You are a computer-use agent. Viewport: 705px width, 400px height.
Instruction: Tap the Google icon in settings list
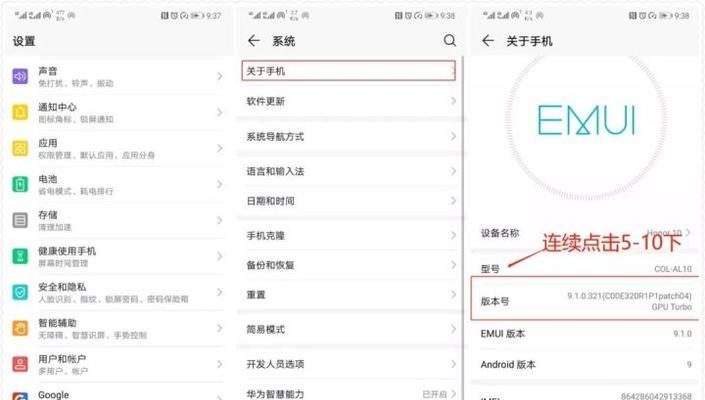(20, 396)
